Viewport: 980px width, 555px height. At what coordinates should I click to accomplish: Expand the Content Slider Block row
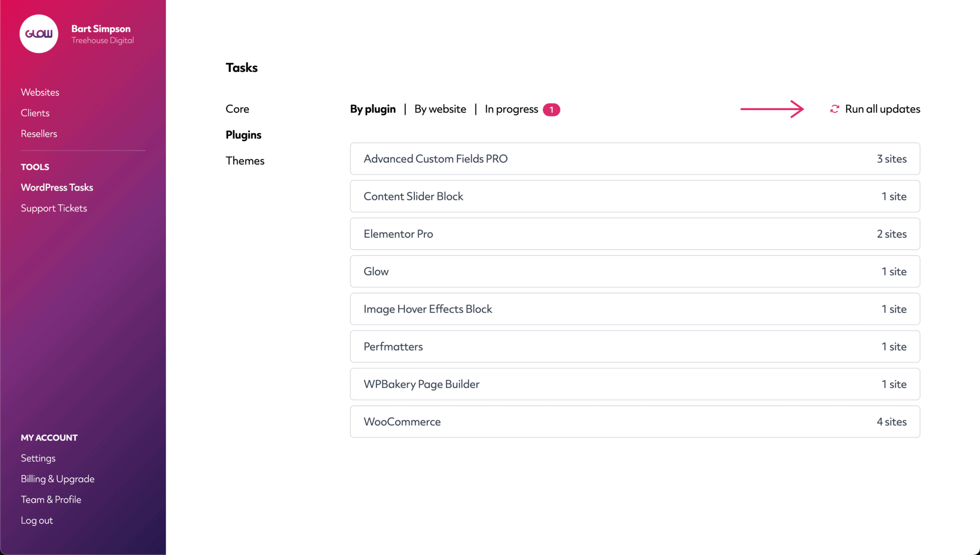tap(635, 196)
